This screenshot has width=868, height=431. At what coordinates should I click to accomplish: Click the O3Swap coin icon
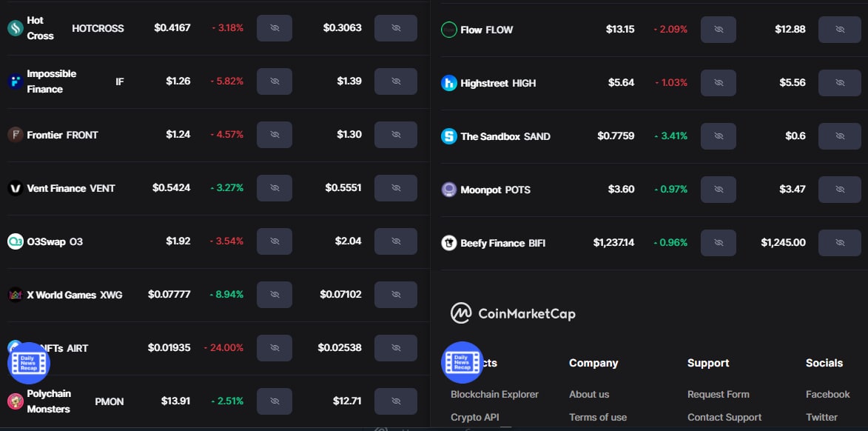[x=16, y=241]
